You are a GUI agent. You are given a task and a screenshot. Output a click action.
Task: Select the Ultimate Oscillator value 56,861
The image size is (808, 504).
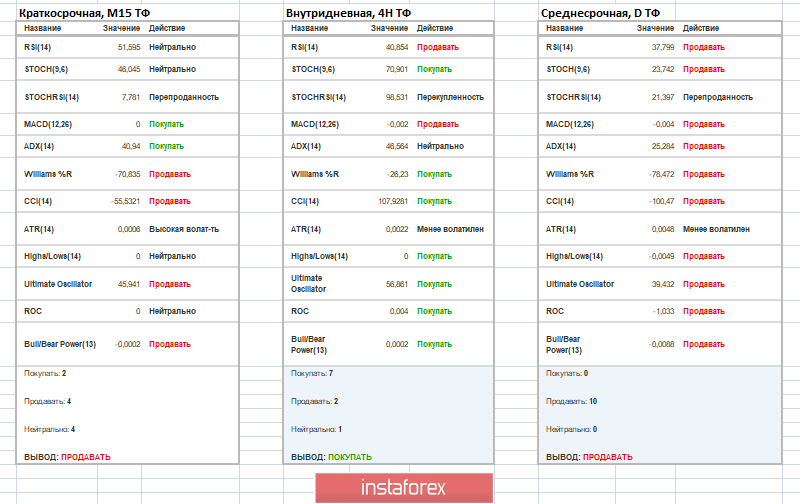[x=397, y=284]
